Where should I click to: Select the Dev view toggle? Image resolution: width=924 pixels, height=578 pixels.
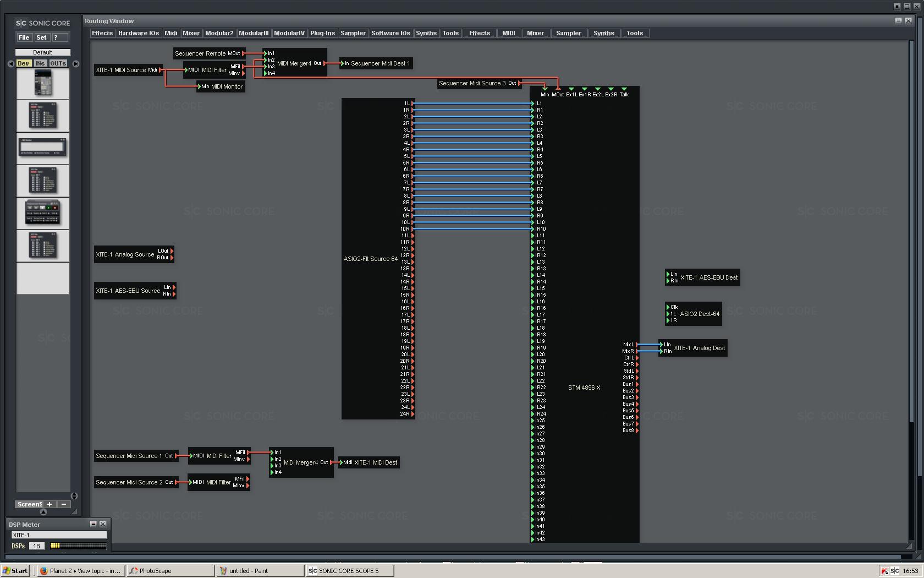click(23, 63)
